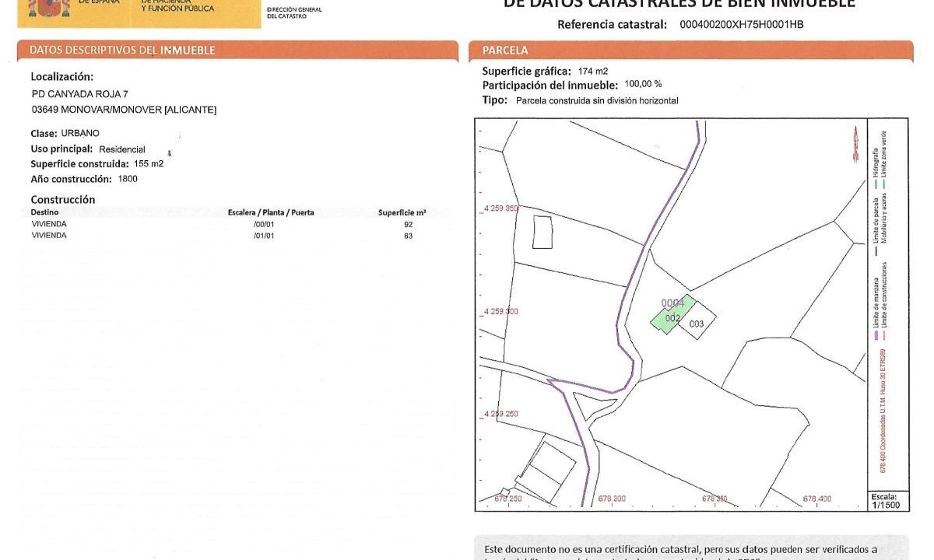Click the map coordinate label '4.259.250'

point(500,414)
